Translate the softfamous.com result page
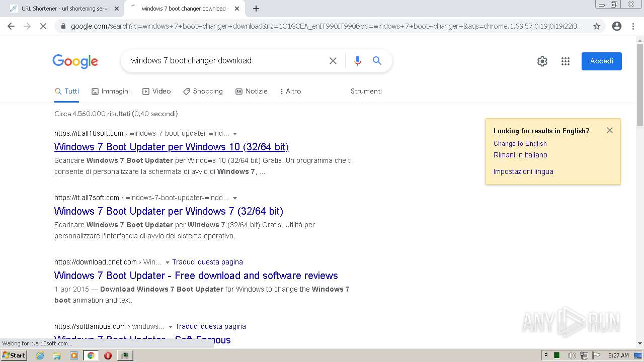Image resolution: width=644 pixels, height=362 pixels. (x=210, y=326)
